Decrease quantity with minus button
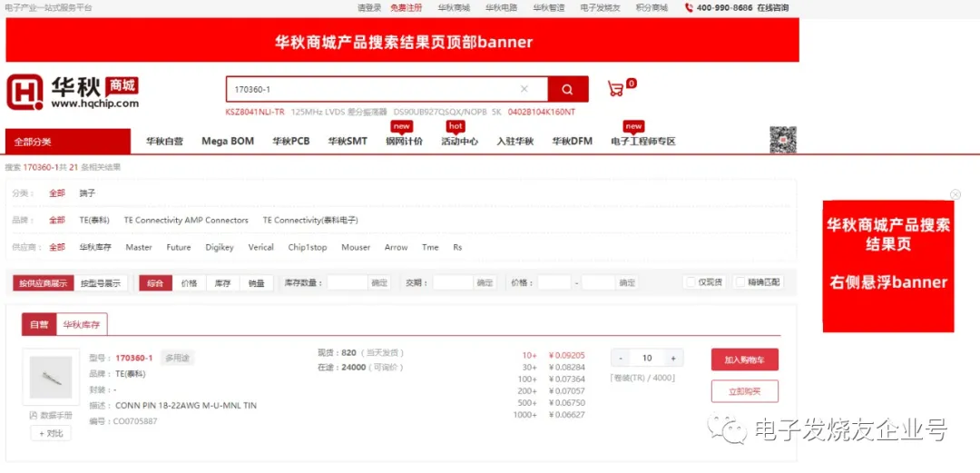980x473 pixels. 620,358
